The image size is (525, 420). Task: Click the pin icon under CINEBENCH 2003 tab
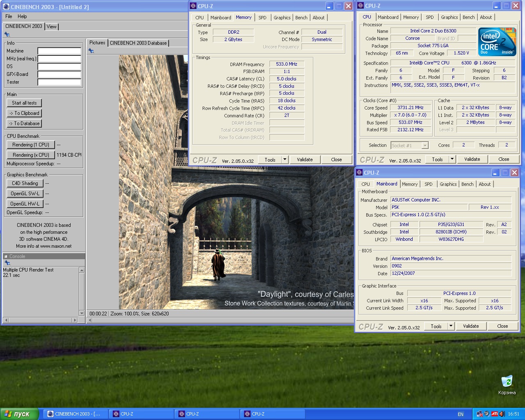click(7, 34)
